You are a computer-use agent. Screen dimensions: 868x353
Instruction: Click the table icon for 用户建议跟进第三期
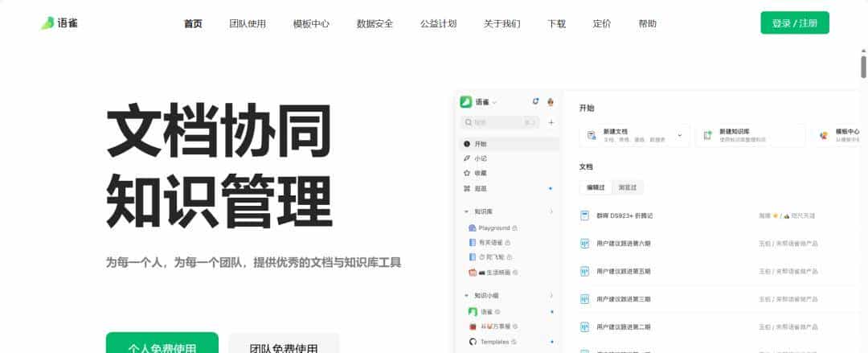[x=584, y=298]
